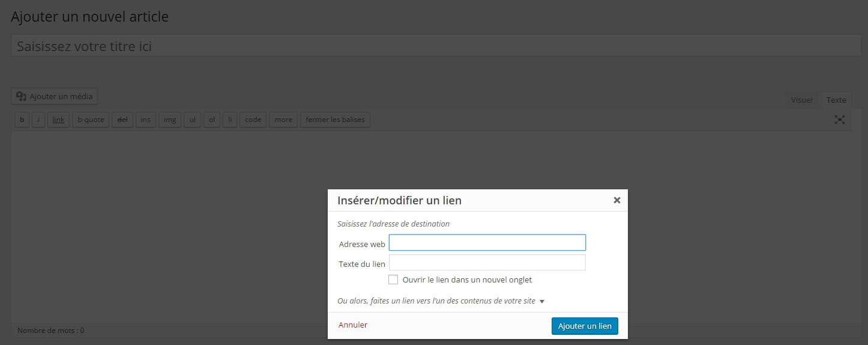The width and height of the screenshot is (868, 345).
Task: Click the del quicktag button
Action: pos(122,120)
